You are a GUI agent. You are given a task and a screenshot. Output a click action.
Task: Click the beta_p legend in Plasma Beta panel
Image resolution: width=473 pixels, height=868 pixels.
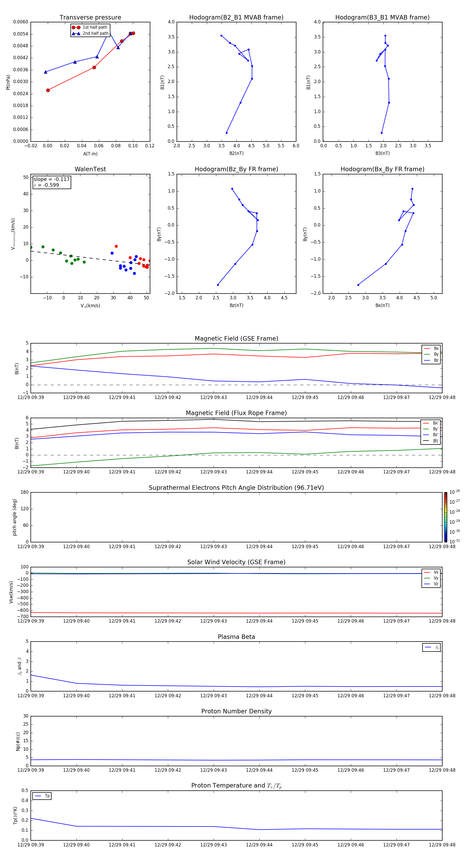coord(431,647)
